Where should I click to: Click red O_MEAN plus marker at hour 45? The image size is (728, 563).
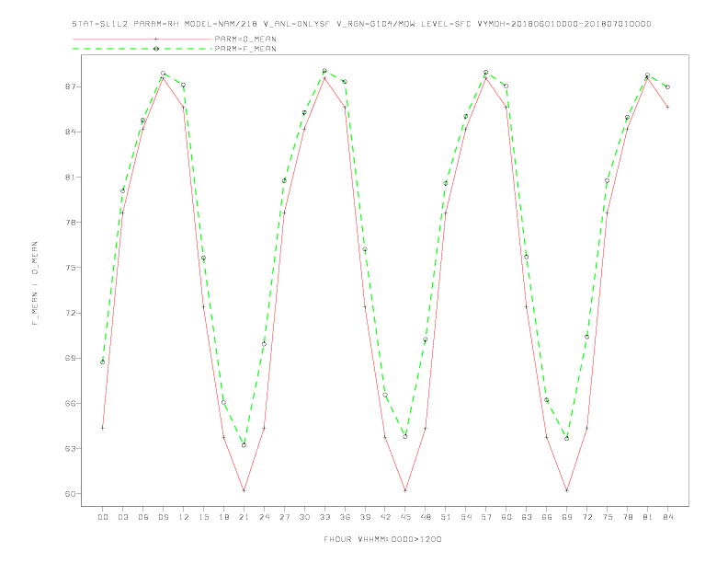[405, 490]
